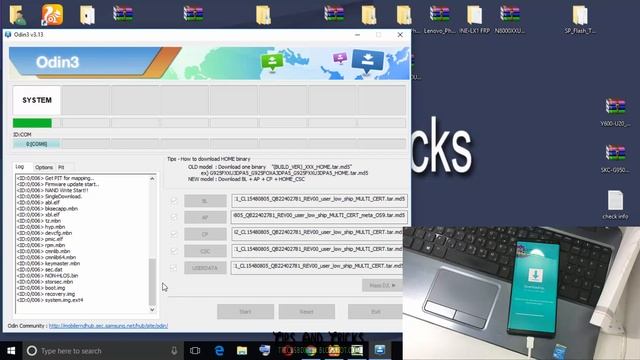Click the AP file path field

coord(319,217)
